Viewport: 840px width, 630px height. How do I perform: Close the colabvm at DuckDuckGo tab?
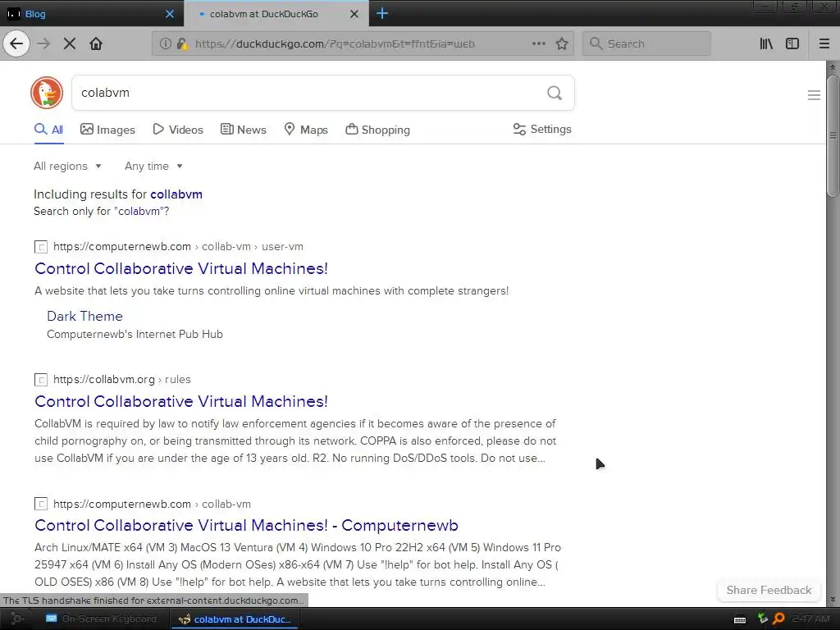354,14
